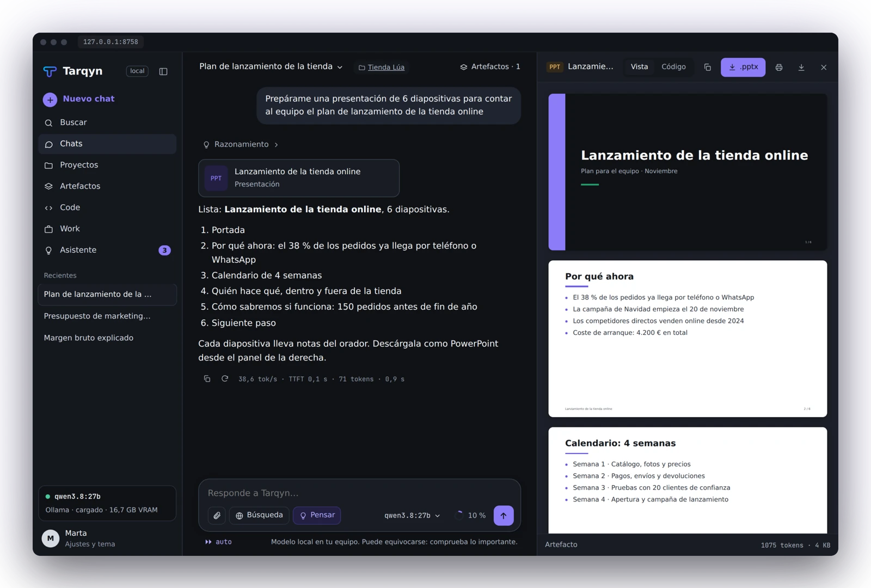This screenshot has width=871, height=588.
Task: Switch to Vista tab
Action: coord(639,67)
